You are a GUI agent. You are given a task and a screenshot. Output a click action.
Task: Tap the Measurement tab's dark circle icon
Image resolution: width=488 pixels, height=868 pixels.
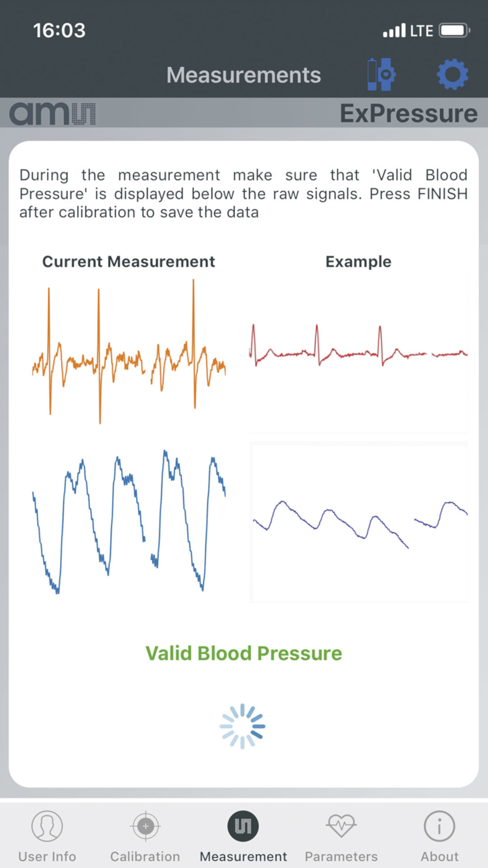[x=243, y=826]
